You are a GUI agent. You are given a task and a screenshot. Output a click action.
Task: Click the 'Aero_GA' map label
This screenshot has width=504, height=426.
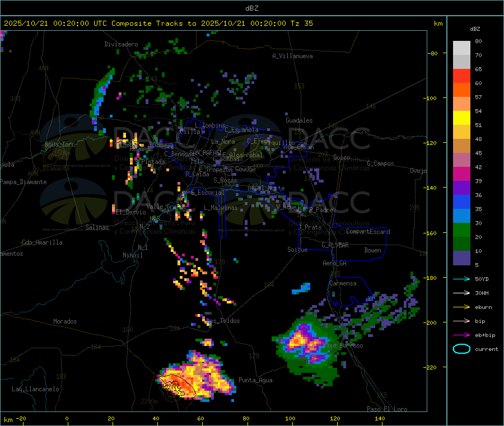tap(335, 263)
